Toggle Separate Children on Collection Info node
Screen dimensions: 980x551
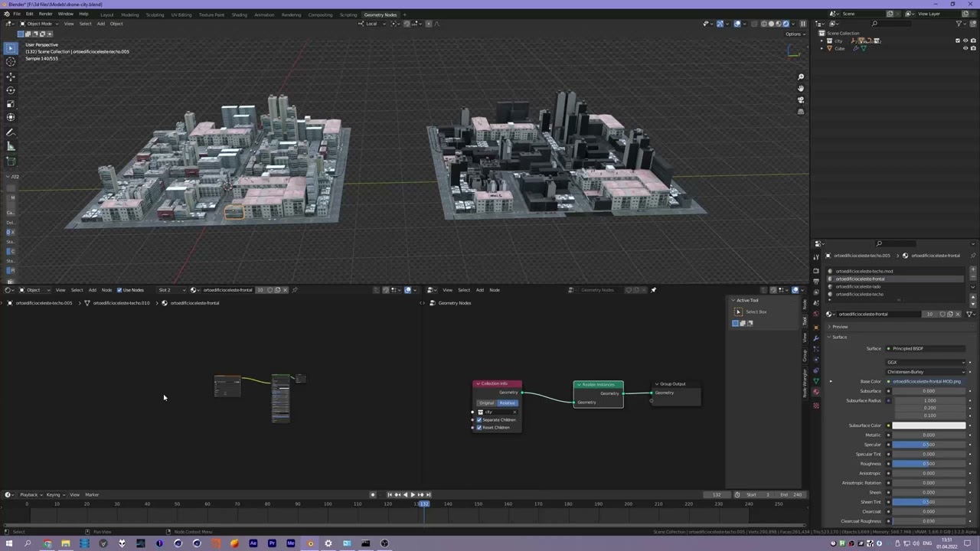pyautogui.click(x=479, y=419)
